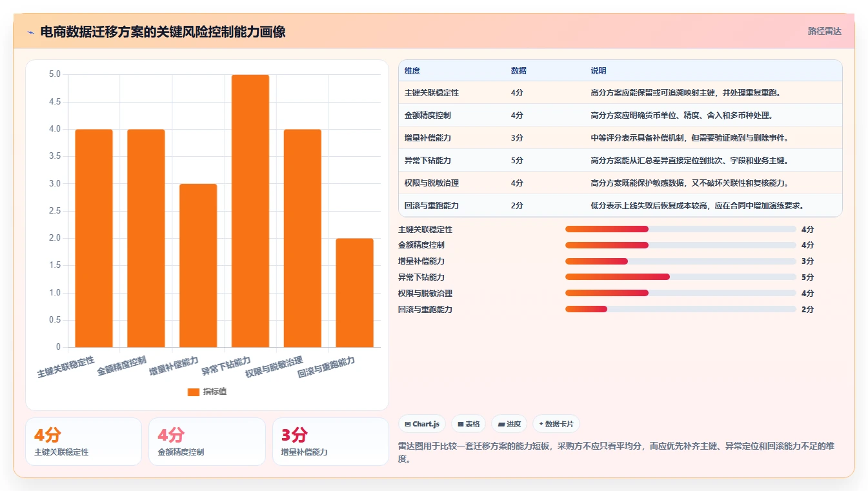Click the 回滚与重跑能力 x-axis label
The height and width of the screenshot is (491, 868).
[x=326, y=367]
